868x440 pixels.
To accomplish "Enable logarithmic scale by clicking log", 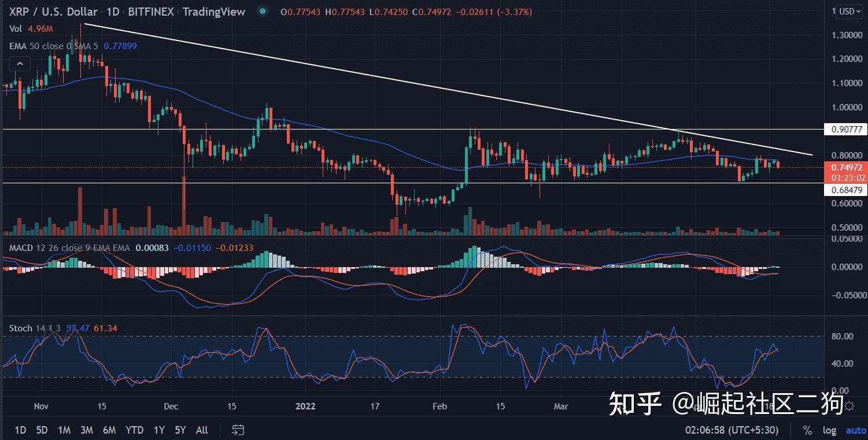I will 829,430.
